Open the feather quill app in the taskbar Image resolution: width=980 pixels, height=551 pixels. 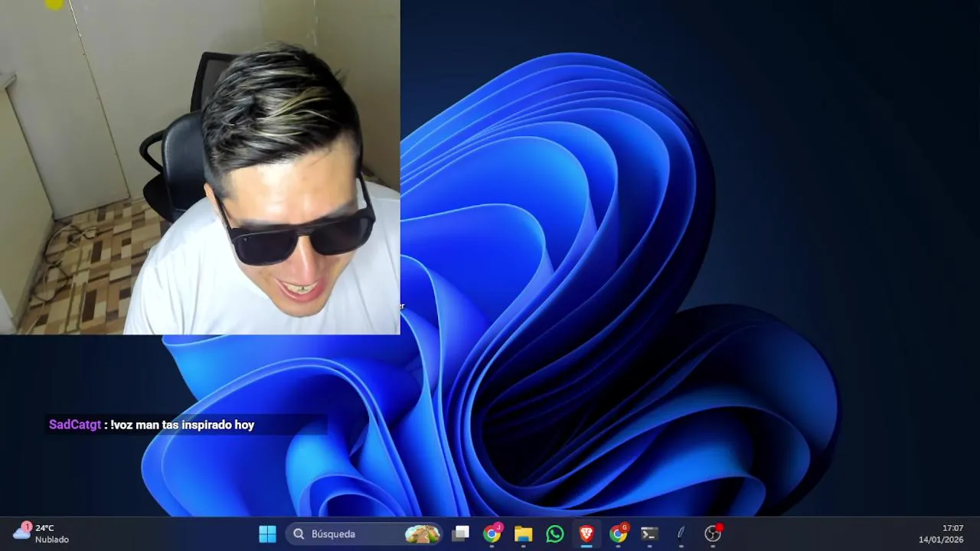[x=681, y=533]
